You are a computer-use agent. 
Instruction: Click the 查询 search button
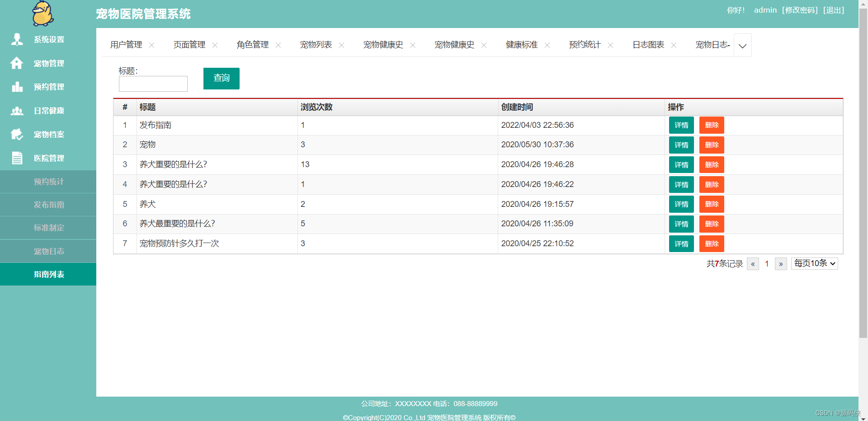pyautogui.click(x=222, y=79)
